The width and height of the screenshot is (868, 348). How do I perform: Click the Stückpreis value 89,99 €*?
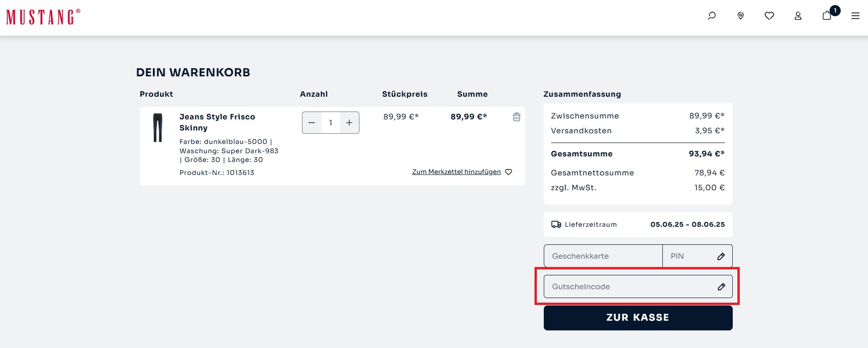coord(401,117)
